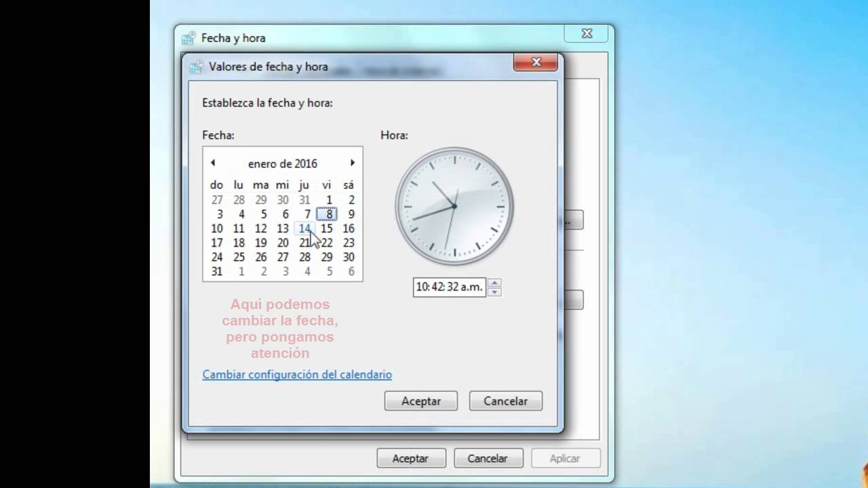The width and height of the screenshot is (868, 488).
Task: Select day 8 in calendar
Action: (x=328, y=214)
